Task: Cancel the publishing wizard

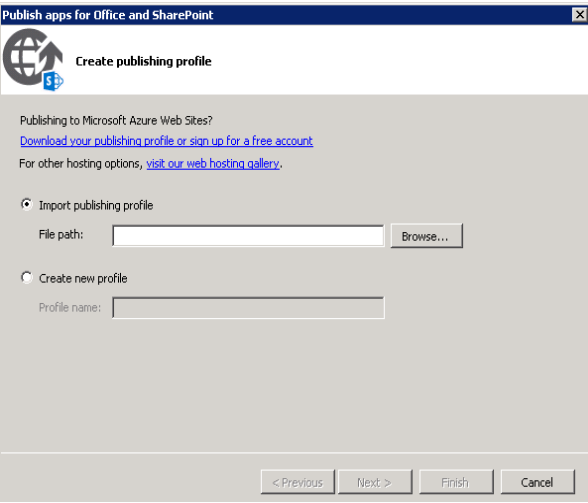Action: point(537,482)
